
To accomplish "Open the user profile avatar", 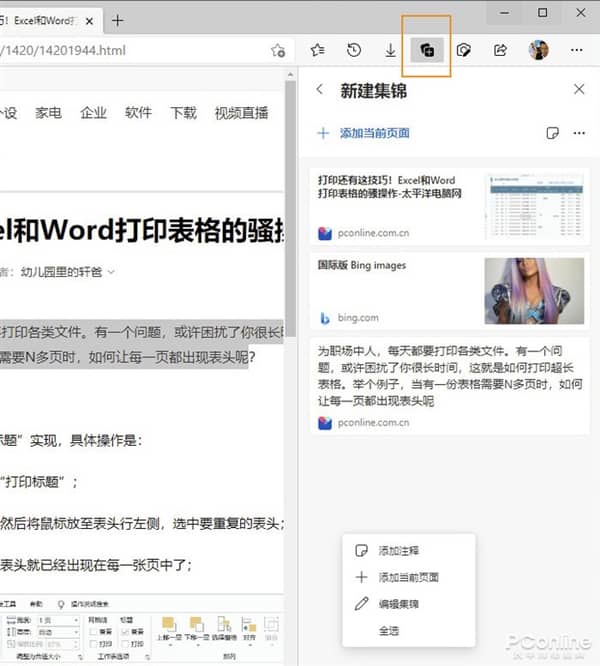I will click(x=539, y=50).
